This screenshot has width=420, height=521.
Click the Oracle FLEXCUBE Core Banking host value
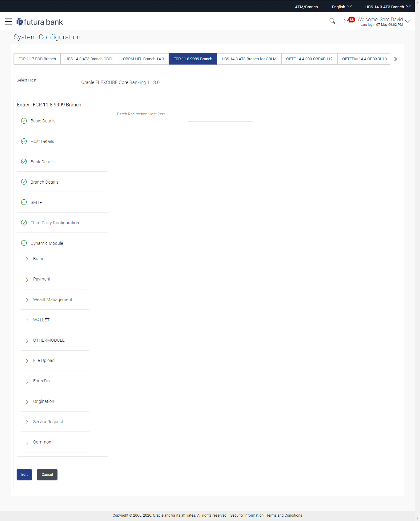coord(122,82)
